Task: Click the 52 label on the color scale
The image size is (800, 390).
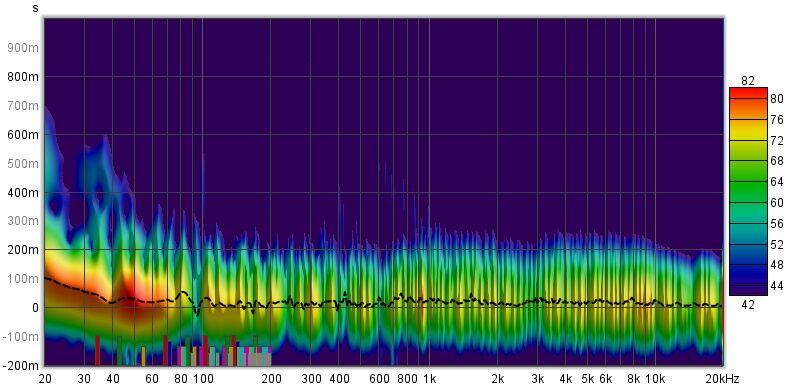Action: point(776,245)
